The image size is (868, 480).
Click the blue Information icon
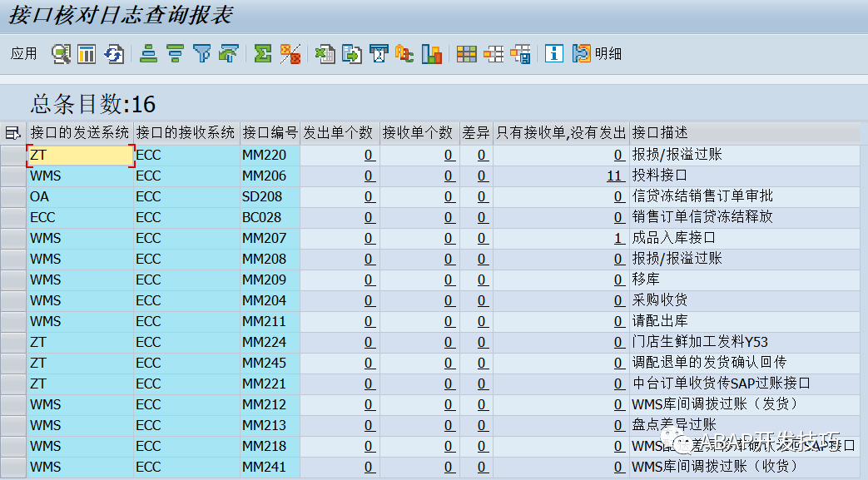pos(554,54)
